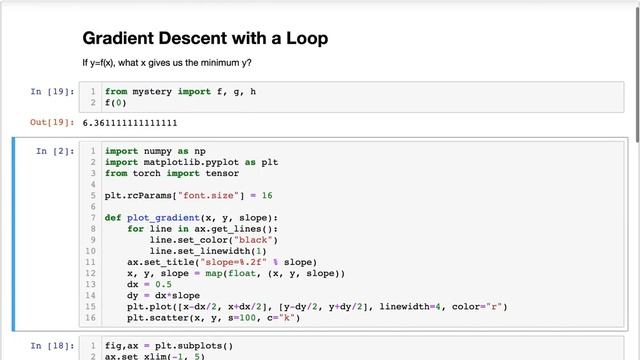
Task: Click the 'def plot_gradient(x, y, slope):' line
Action: [x=191, y=218]
